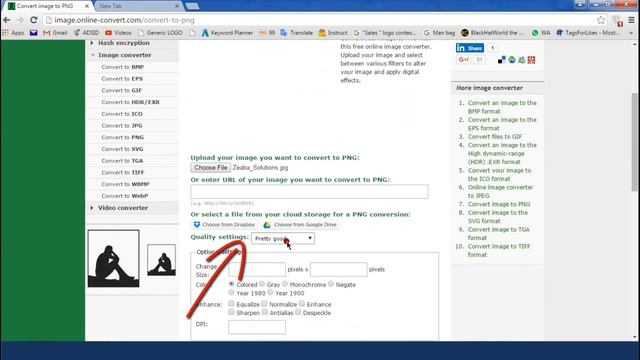The width and height of the screenshot is (640, 360).
Task: Switch to the New Tab tab
Action: (x=138, y=6)
